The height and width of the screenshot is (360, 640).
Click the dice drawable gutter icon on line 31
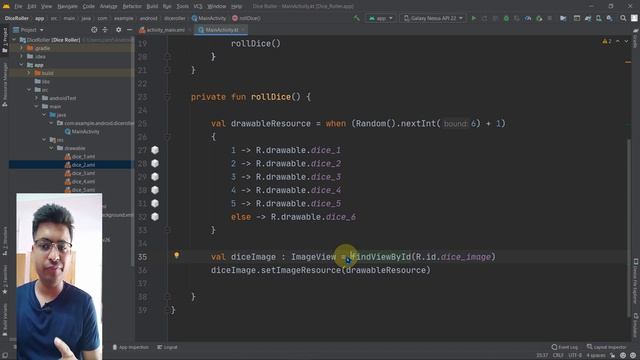pos(155,203)
